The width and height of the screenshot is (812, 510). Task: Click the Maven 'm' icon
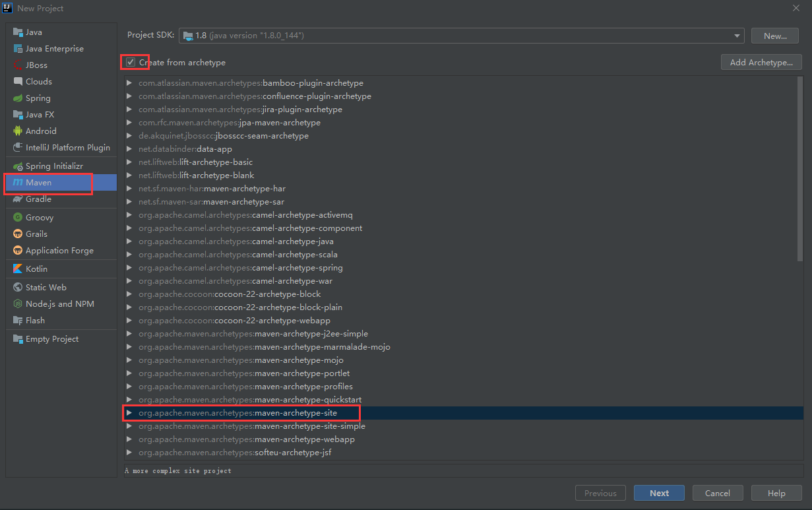18,183
